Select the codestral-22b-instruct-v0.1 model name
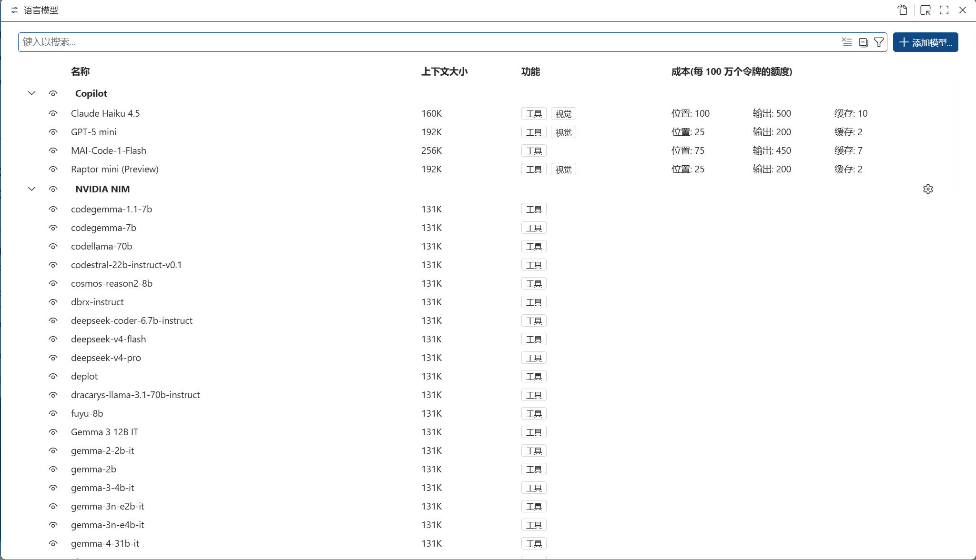This screenshot has height=560, width=976. tap(126, 265)
